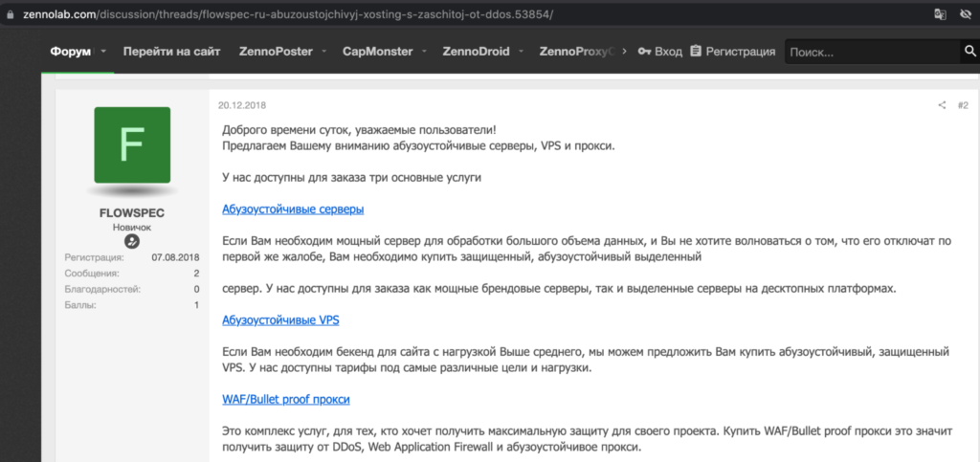Open FLOWSPEC green avatar profile picture
This screenshot has width=980, height=462.
132,144
